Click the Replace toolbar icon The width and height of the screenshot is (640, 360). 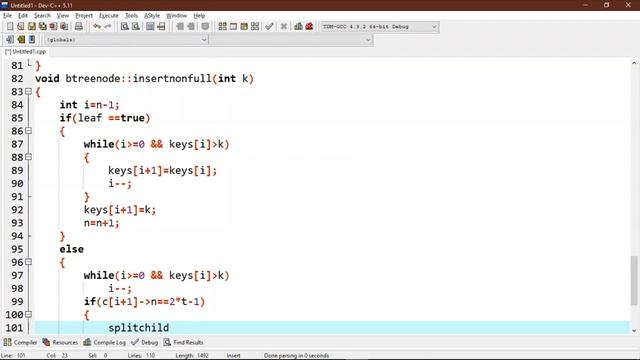(x=136, y=27)
